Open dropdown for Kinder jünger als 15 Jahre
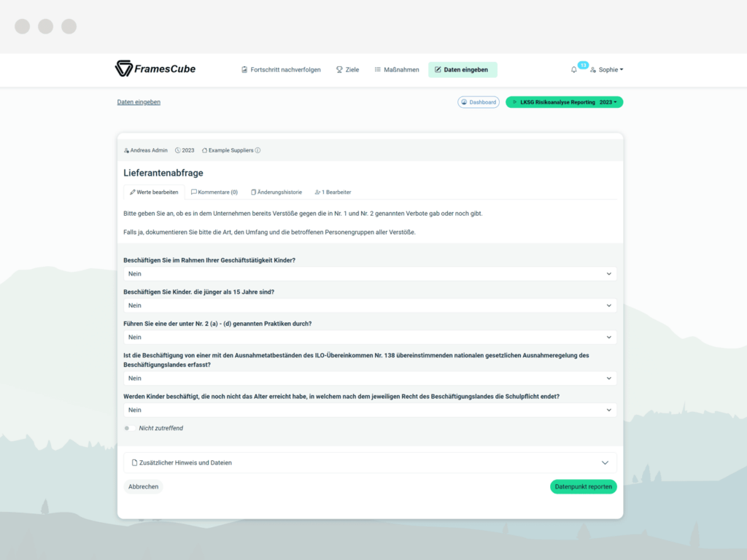This screenshot has height=560, width=747. (370, 306)
